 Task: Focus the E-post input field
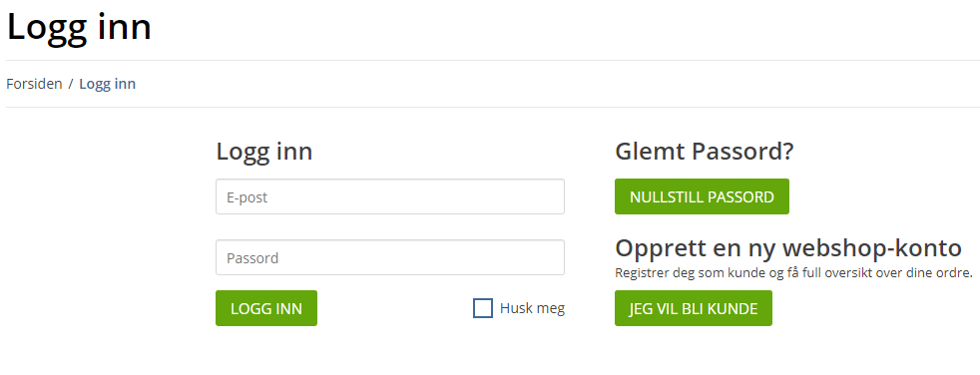click(x=390, y=196)
